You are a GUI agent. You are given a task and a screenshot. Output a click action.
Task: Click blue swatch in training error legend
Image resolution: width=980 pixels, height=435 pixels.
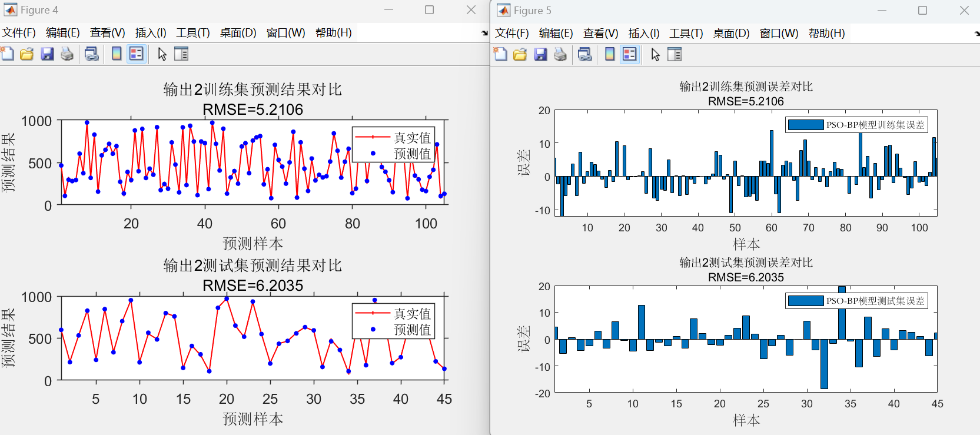[806, 125]
